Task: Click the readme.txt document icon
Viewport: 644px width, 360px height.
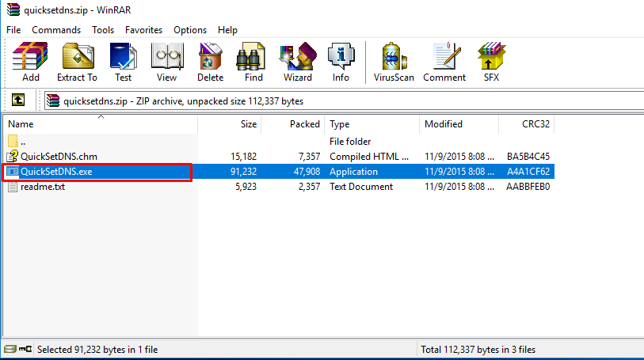Action: click(13, 187)
